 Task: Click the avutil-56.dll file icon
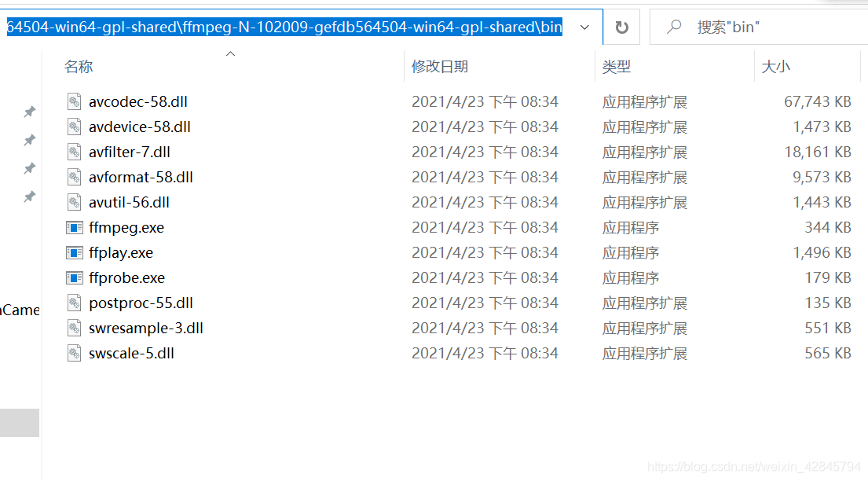pyautogui.click(x=74, y=202)
